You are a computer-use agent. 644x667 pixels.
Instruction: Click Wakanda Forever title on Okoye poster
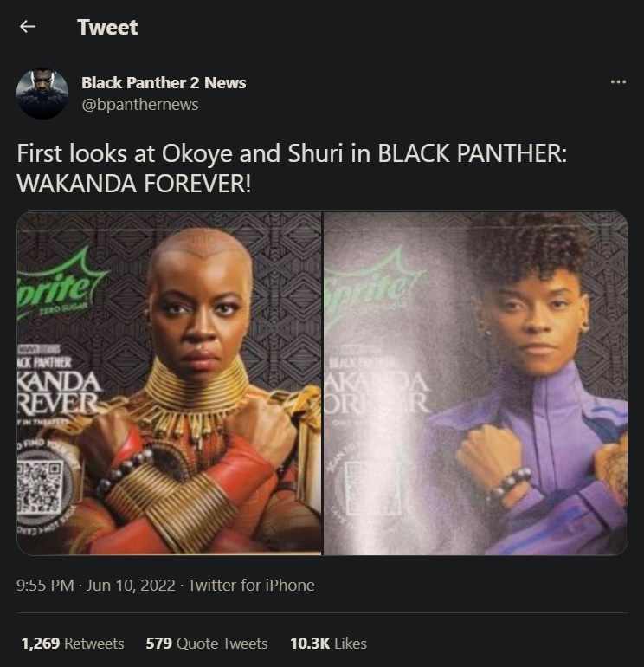[x=59, y=393]
